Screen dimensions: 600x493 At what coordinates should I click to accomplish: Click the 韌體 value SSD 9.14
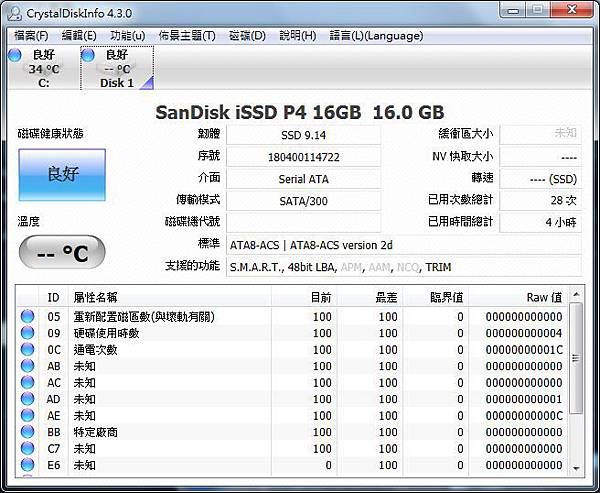[x=303, y=135]
